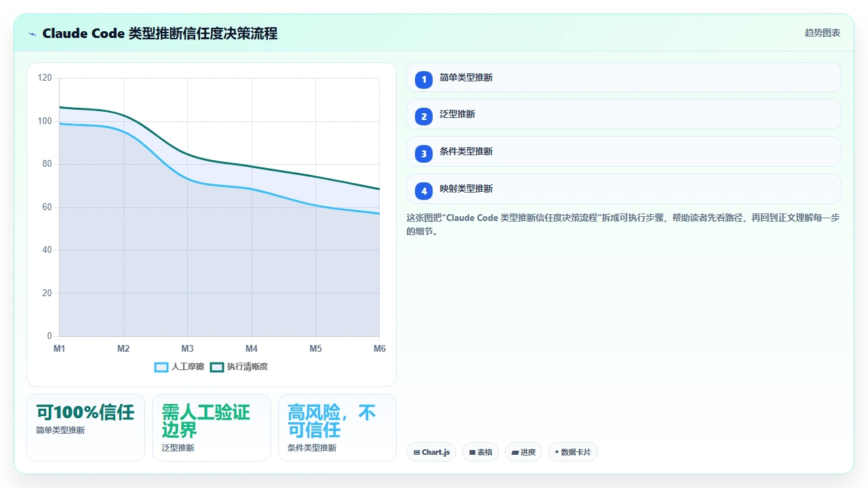Click 泛型推断 caption under 需人工验证边界 card
The width and height of the screenshot is (868, 488).
178,448
